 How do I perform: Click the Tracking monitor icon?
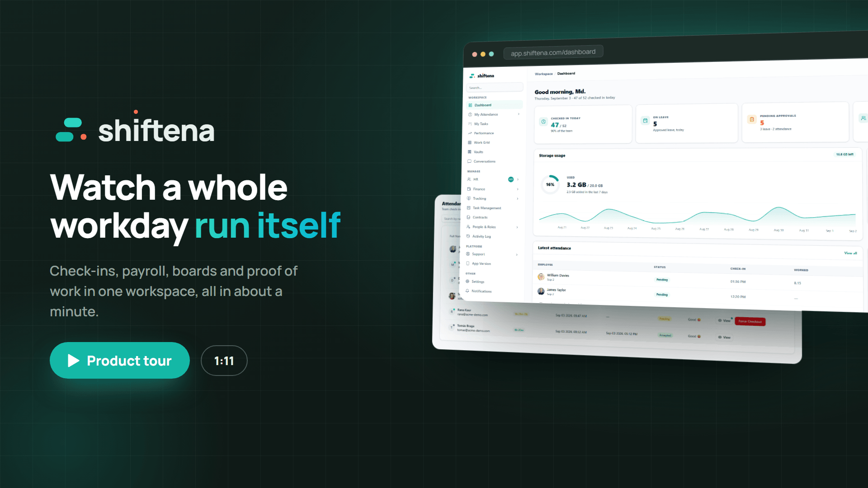coord(469,198)
